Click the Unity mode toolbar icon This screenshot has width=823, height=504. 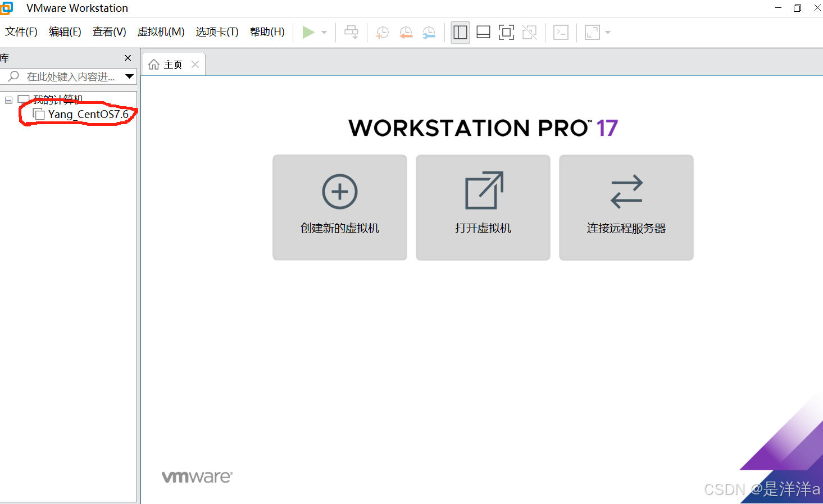pos(529,32)
